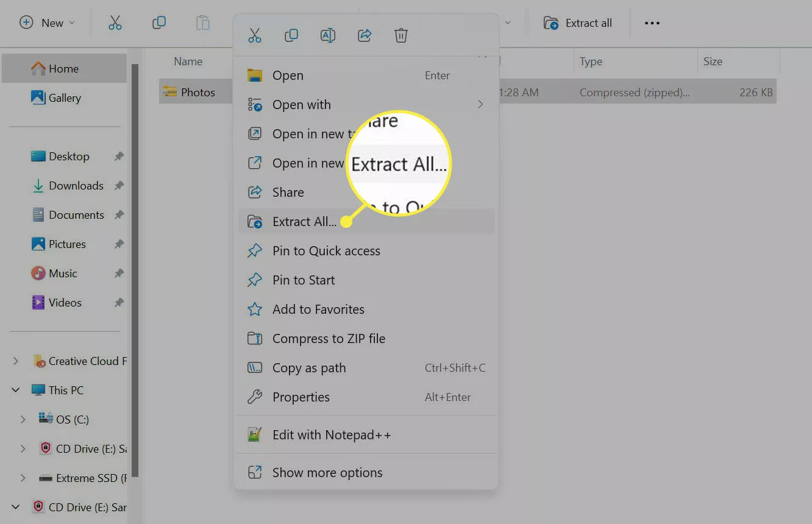Image resolution: width=812 pixels, height=524 pixels.
Task: Click Show more options
Action: click(x=366, y=473)
